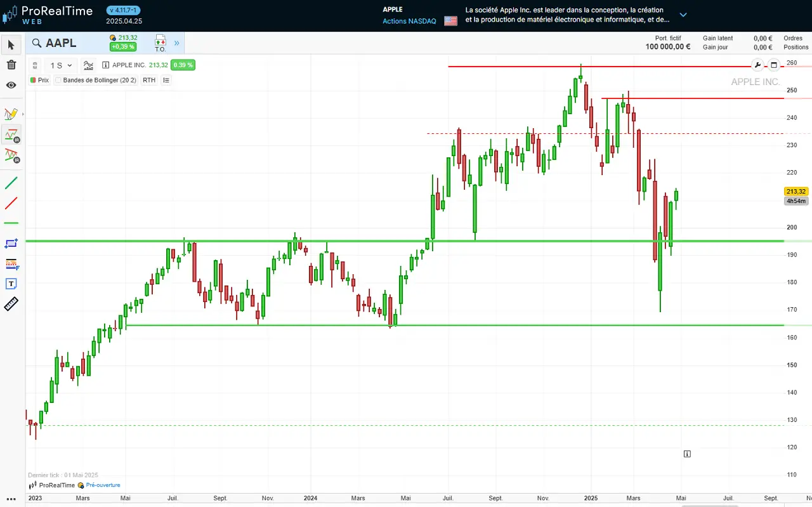Click the trash delete-objects icon
Viewport: 812px width, 507px height.
(11, 65)
